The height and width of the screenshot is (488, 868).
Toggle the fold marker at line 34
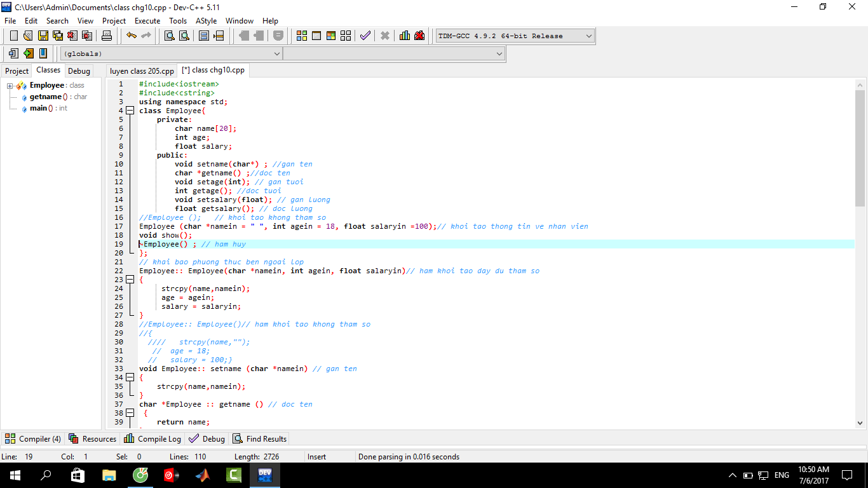[130, 377]
